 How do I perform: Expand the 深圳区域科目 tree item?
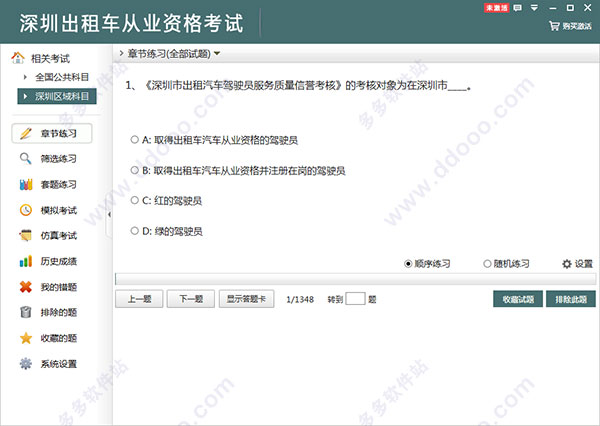tap(25, 96)
